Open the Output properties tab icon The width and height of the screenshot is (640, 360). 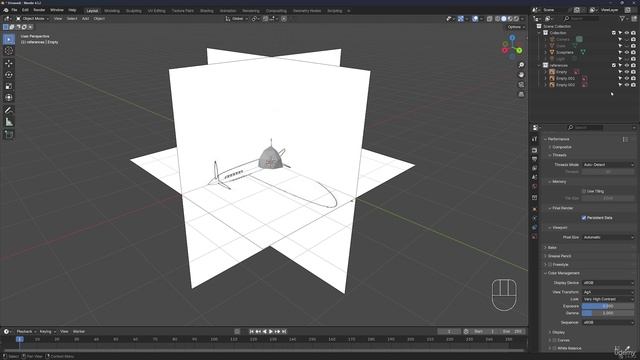tap(535, 159)
